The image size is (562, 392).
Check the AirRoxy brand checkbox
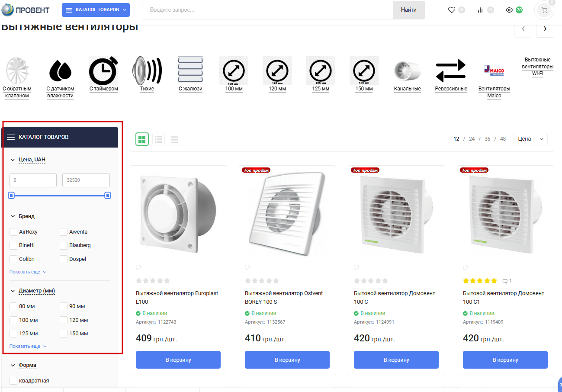click(x=13, y=232)
